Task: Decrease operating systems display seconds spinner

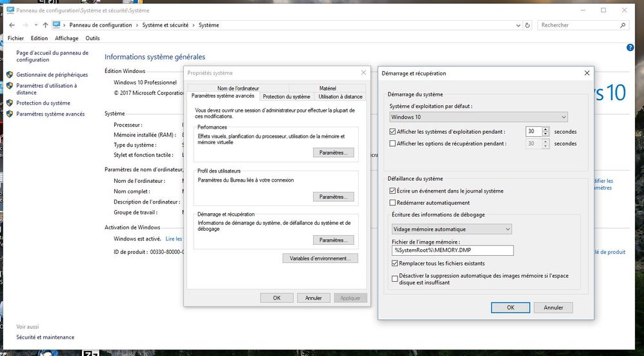Action: click(545, 134)
